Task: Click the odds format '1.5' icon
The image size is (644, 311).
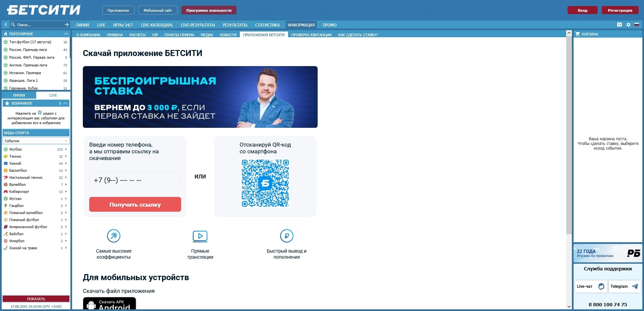Action: [x=619, y=25]
